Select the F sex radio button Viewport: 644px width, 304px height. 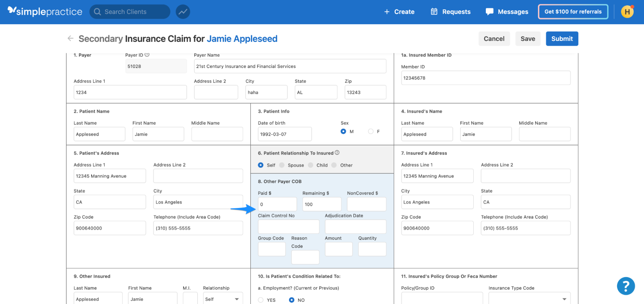[x=370, y=131]
